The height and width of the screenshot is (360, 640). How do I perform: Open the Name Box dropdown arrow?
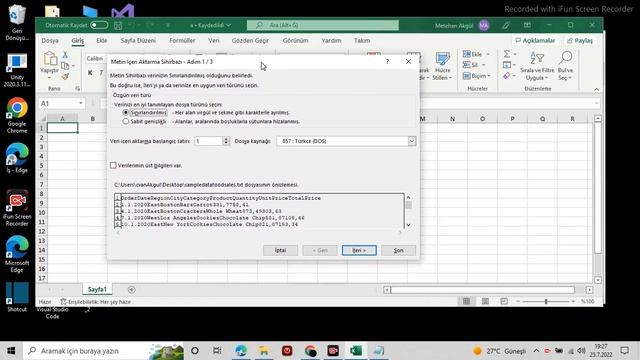(x=81, y=103)
